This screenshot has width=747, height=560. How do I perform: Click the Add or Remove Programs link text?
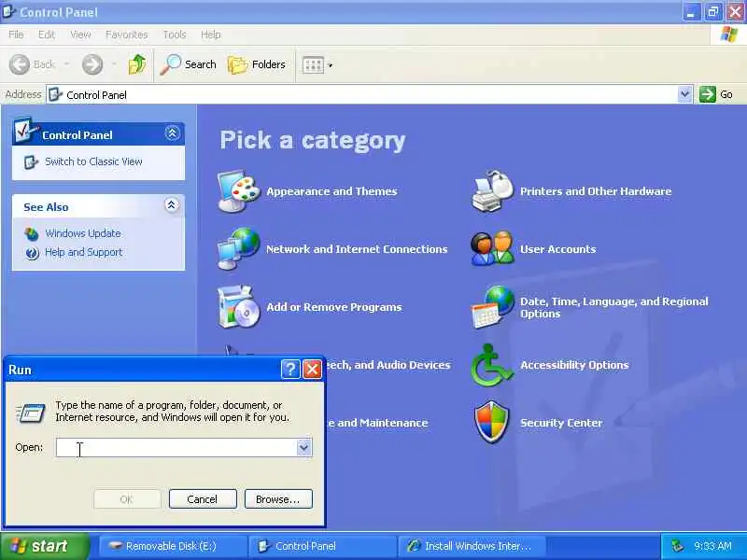coord(334,307)
